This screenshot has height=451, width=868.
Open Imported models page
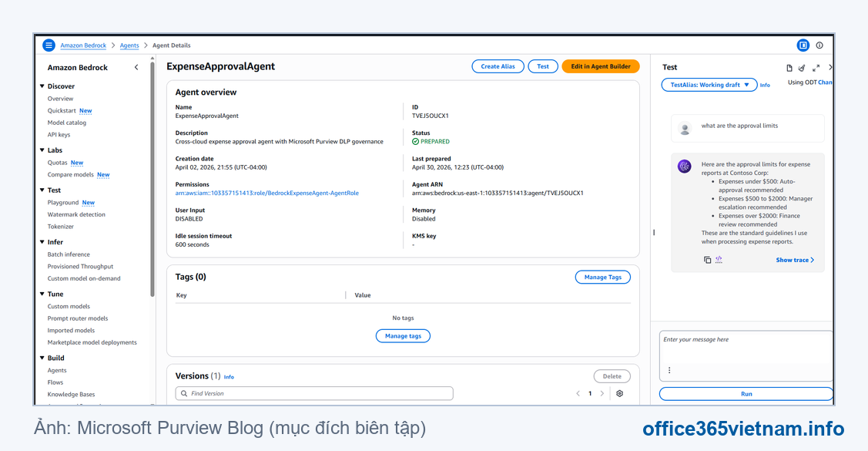coord(71,331)
